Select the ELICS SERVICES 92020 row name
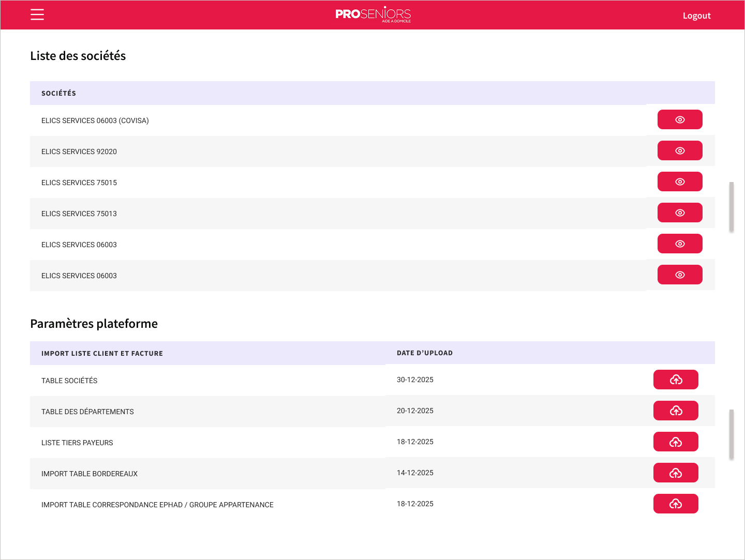745x560 pixels. [x=79, y=152]
